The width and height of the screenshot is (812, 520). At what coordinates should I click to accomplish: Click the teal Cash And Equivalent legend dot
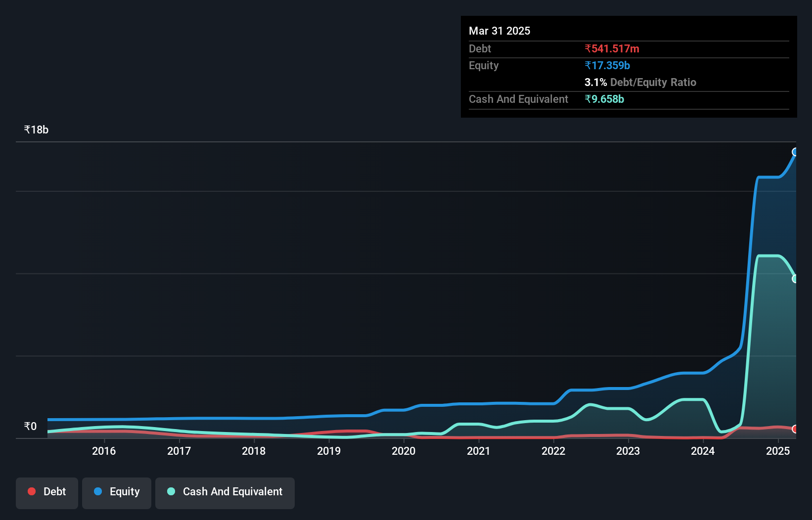171,491
